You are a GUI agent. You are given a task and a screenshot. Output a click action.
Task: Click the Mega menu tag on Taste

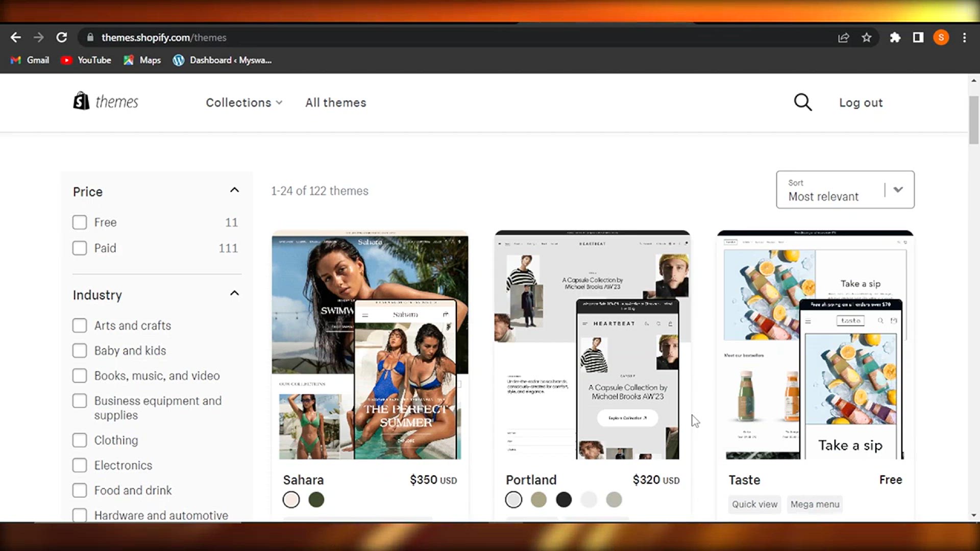coord(815,504)
